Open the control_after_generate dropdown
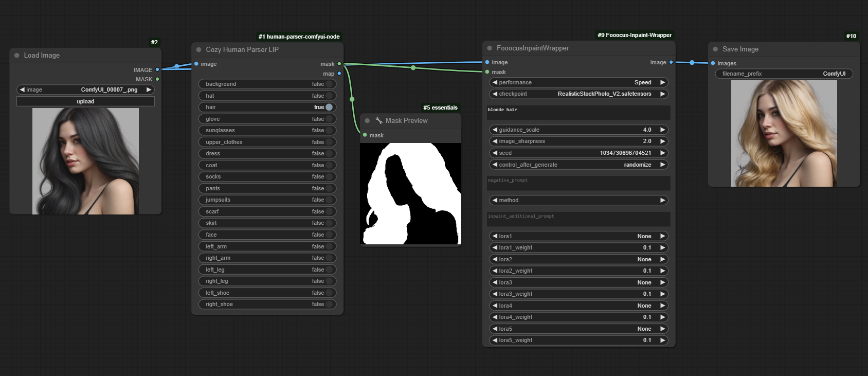 [578, 165]
